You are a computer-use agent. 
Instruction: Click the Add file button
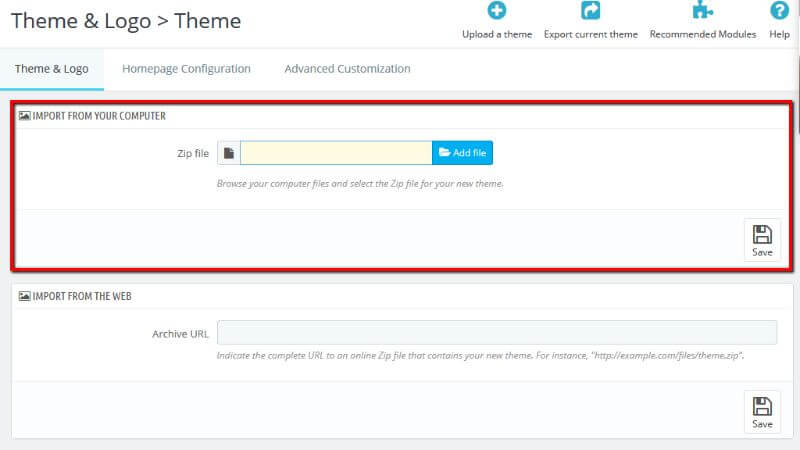click(x=462, y=153)
